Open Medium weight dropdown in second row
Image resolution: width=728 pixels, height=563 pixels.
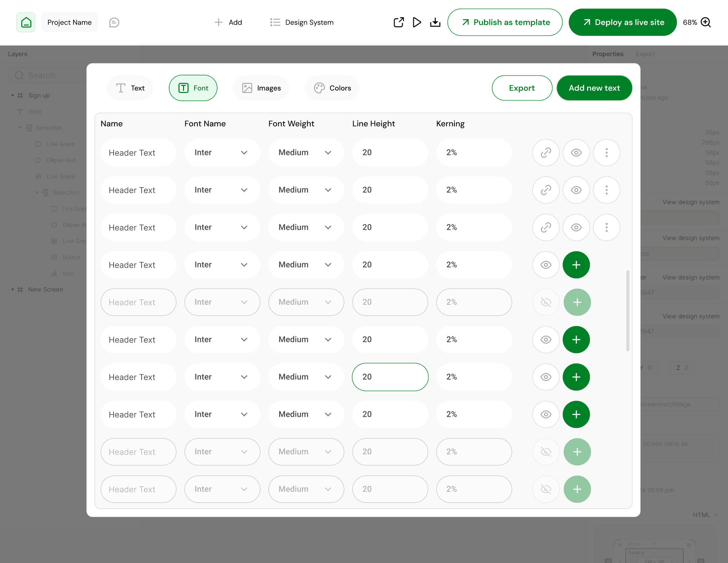[x=306, y=190]
